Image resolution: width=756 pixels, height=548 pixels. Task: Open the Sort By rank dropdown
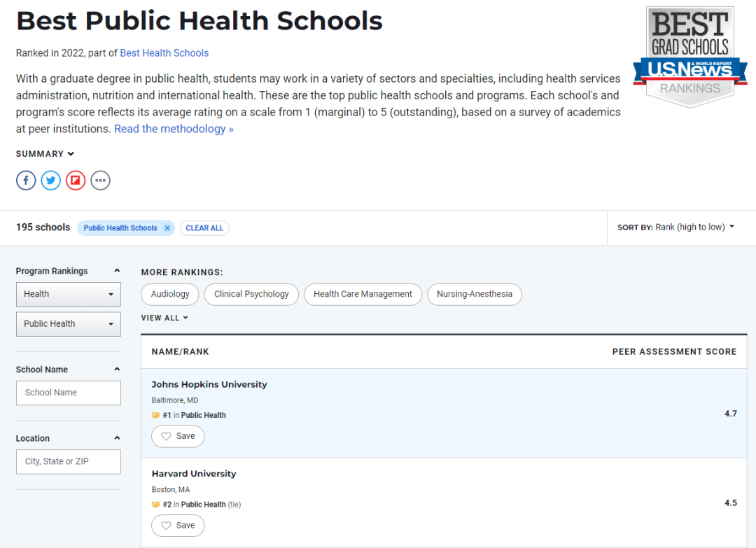coord(676,227)
